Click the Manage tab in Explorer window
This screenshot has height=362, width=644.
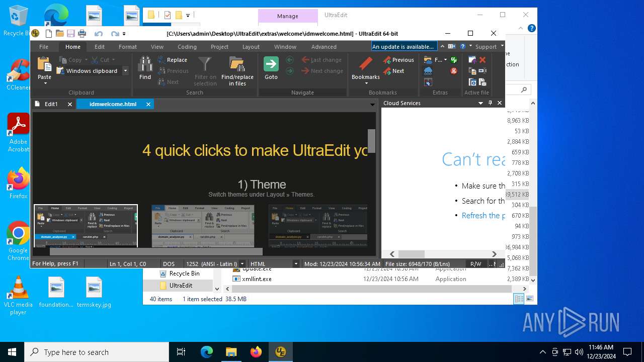[288, 16]
